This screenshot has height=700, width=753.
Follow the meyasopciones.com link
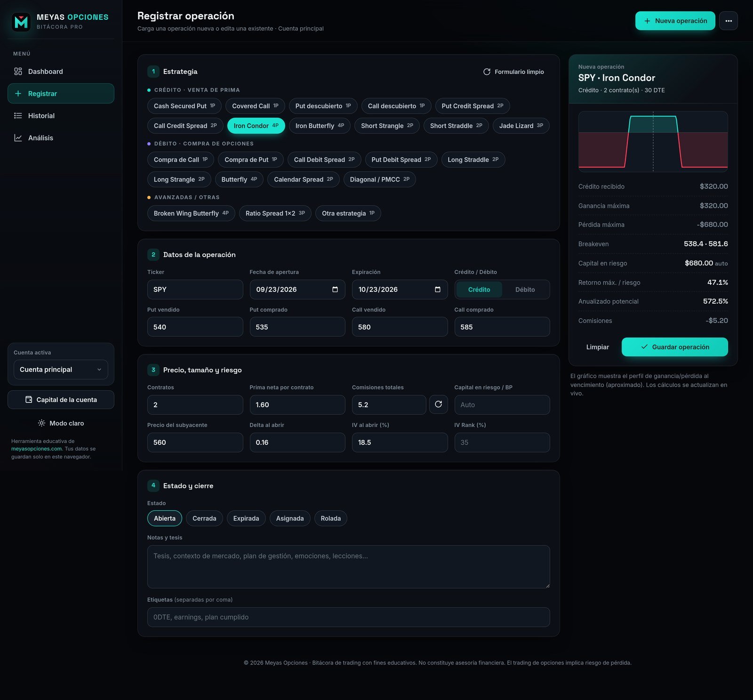pyautogui.click(x=37, y=449)
